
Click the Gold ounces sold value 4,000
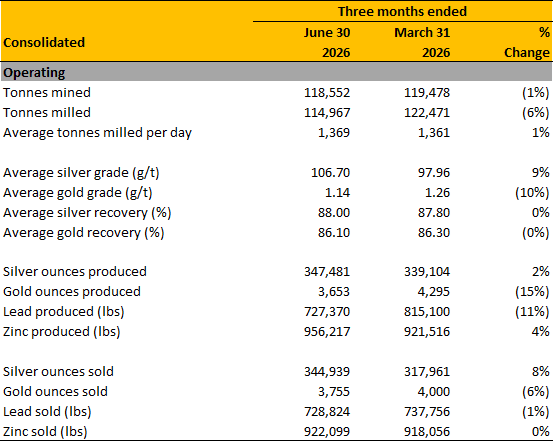pos(434,392)
